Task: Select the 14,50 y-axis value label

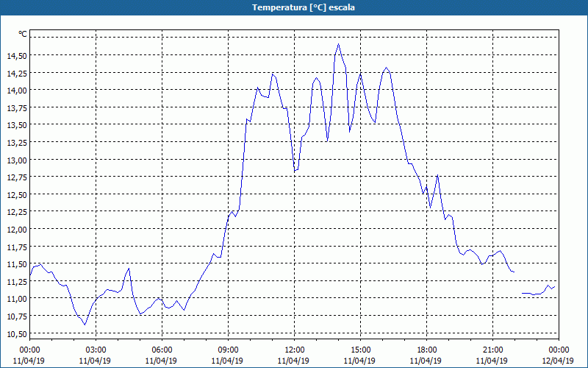Action: [x=16, y=56]
